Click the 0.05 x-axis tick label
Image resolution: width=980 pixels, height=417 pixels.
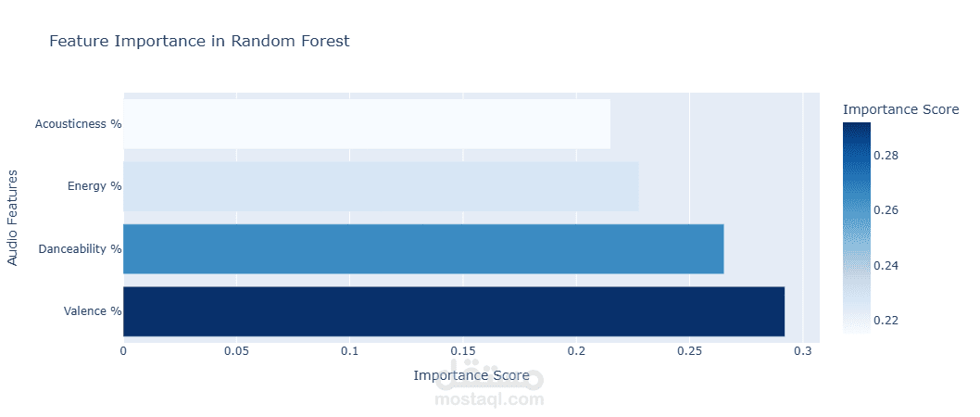click(x=237, y=352)
